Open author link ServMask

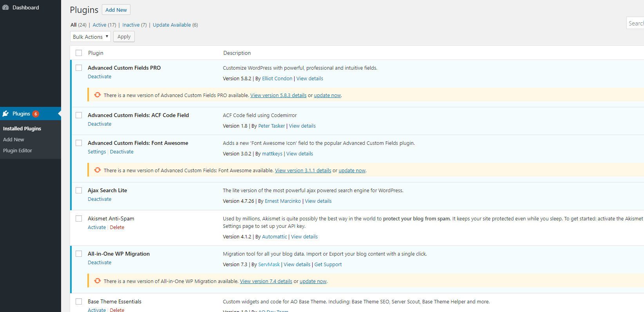[269, 265]
